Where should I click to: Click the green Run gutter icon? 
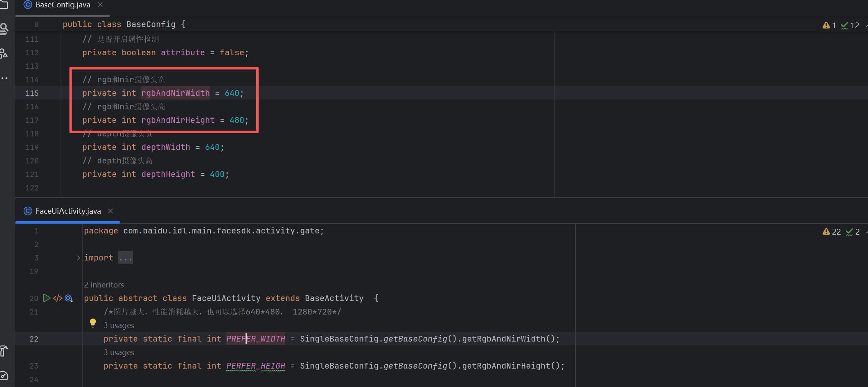(47, 298)
